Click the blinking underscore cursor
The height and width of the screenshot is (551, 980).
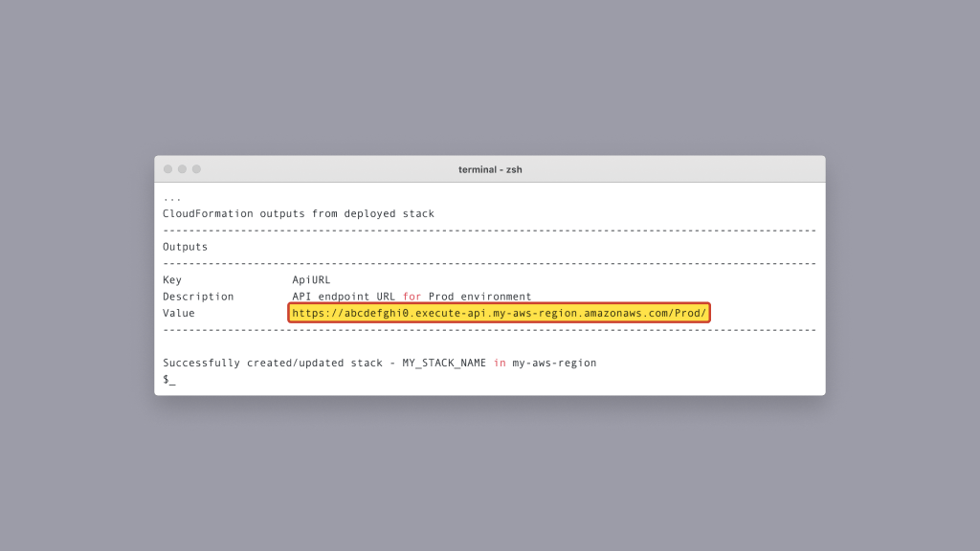point(172,381)
